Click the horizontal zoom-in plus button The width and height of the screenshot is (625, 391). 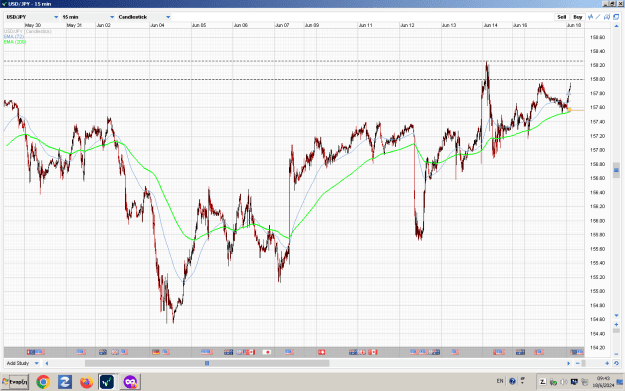tap(607, 363)
